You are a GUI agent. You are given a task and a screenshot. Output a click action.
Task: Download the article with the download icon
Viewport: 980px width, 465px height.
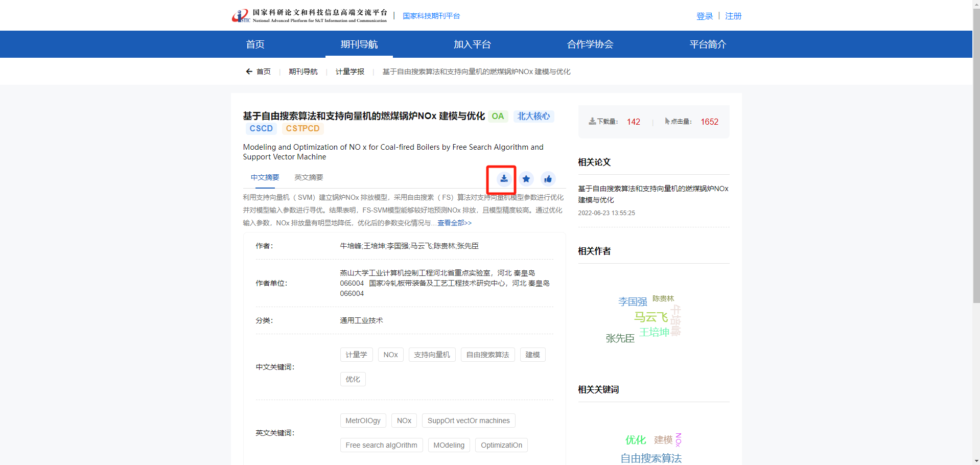[x=504, y=179]
